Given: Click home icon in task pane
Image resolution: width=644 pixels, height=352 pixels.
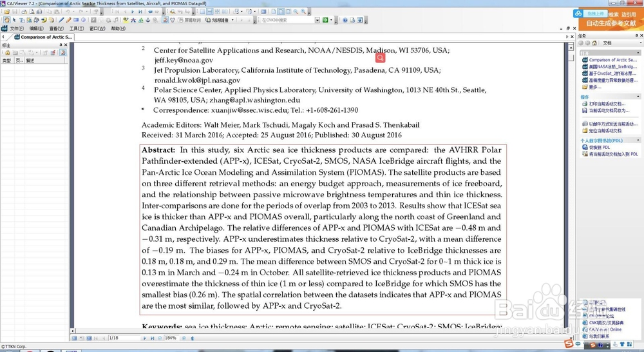Looking at the screenshot, I should pos(594,43).
